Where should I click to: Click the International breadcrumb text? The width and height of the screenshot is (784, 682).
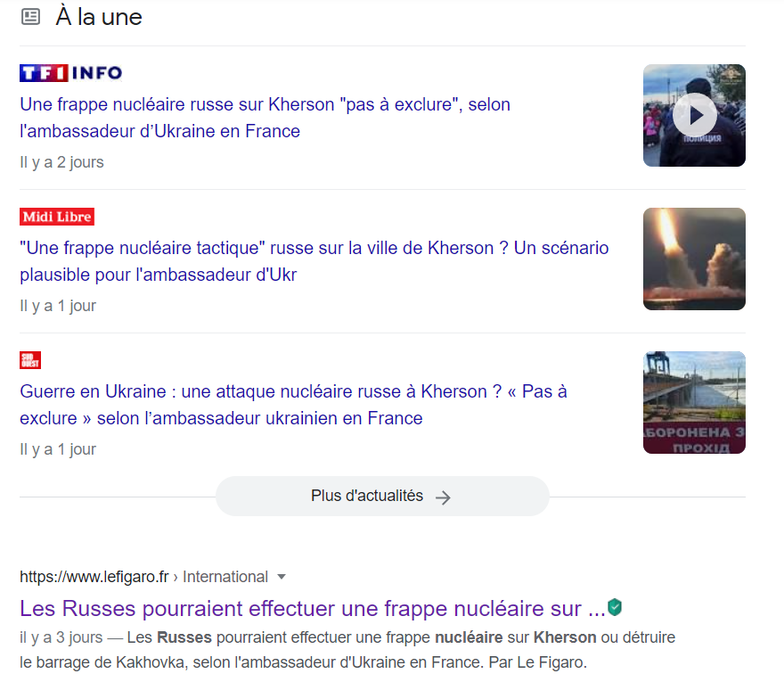coord(225,577)
